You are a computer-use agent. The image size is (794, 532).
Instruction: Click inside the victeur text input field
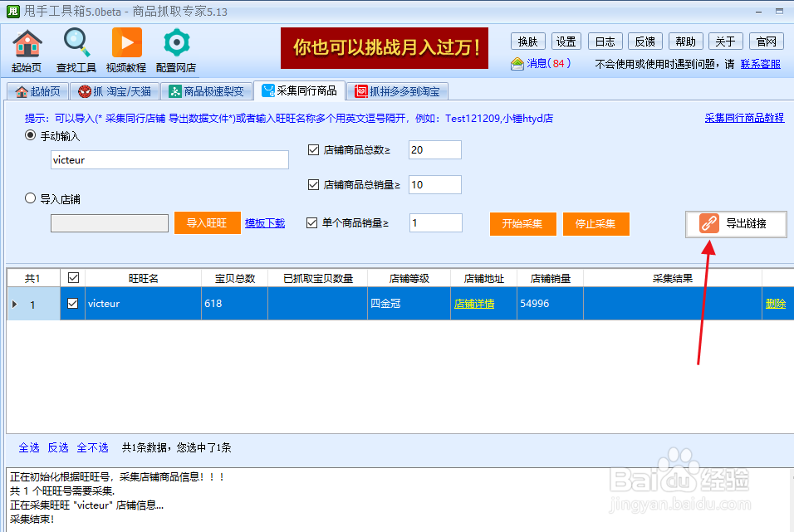[169, 159]
